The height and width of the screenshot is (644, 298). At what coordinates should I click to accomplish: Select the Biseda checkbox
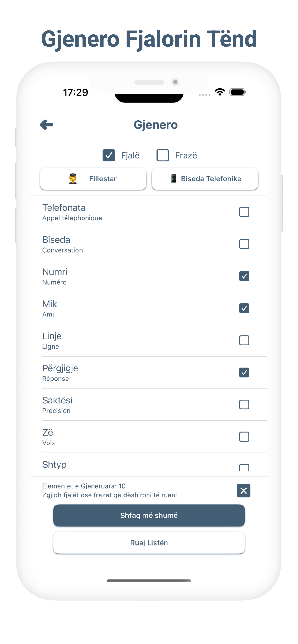[x=244, y=244]
